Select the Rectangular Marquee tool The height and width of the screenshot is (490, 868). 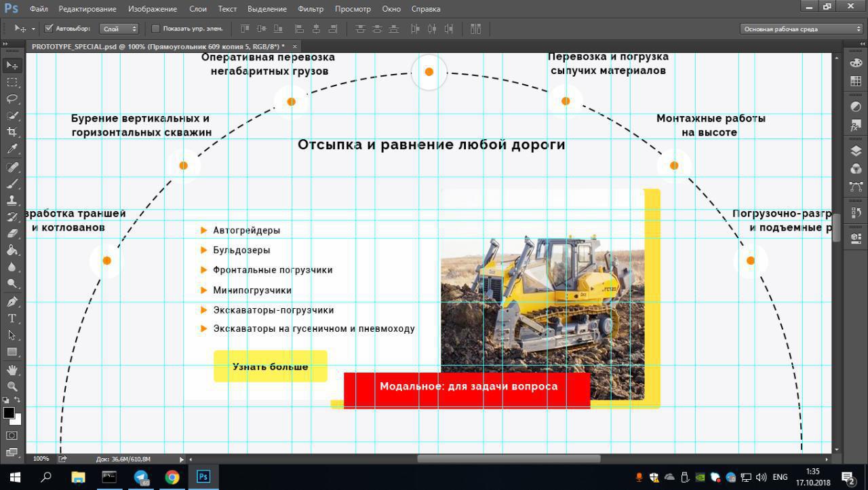click(12, 82)
